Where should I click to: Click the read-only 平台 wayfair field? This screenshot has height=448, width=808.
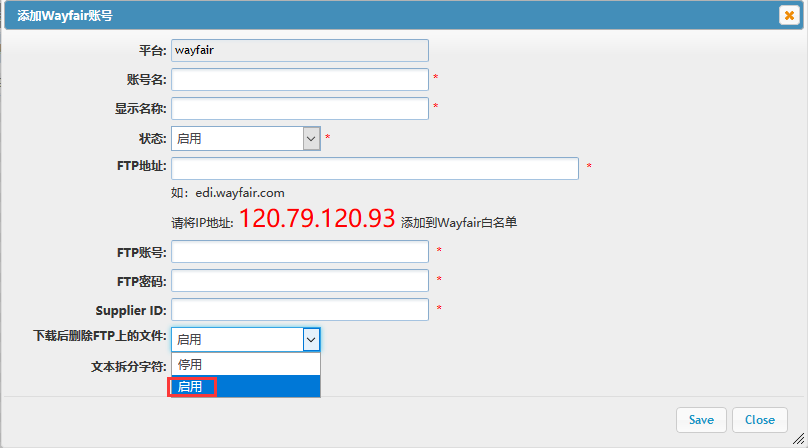tap(300, 50)
